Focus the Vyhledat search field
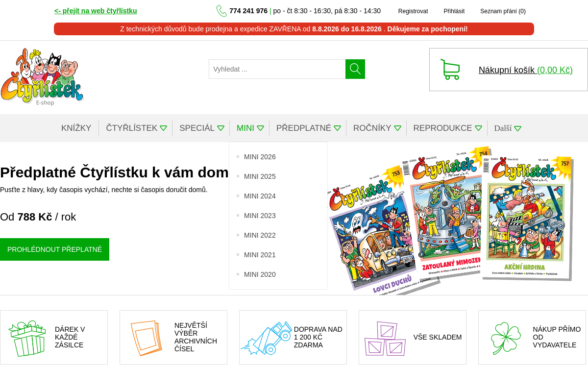Image resolution: width=588 pixels, height=392 pixels. tap(277, 69)
